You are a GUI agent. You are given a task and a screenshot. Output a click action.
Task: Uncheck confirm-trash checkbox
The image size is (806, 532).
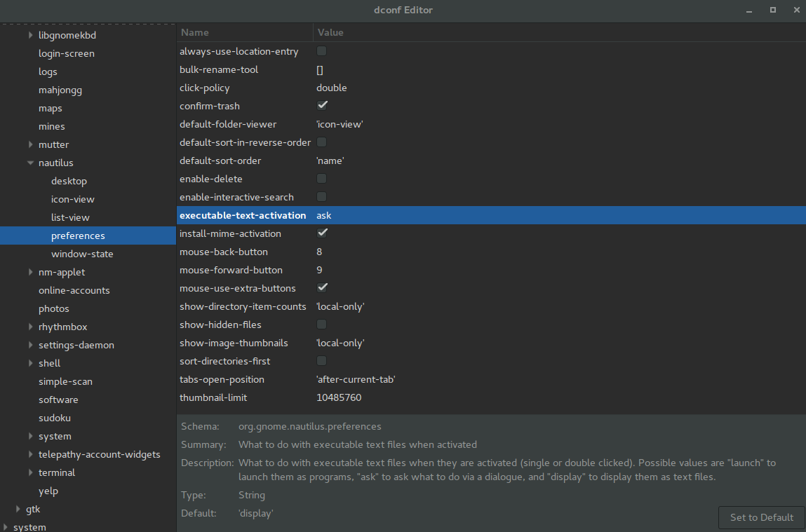point(322,105)
